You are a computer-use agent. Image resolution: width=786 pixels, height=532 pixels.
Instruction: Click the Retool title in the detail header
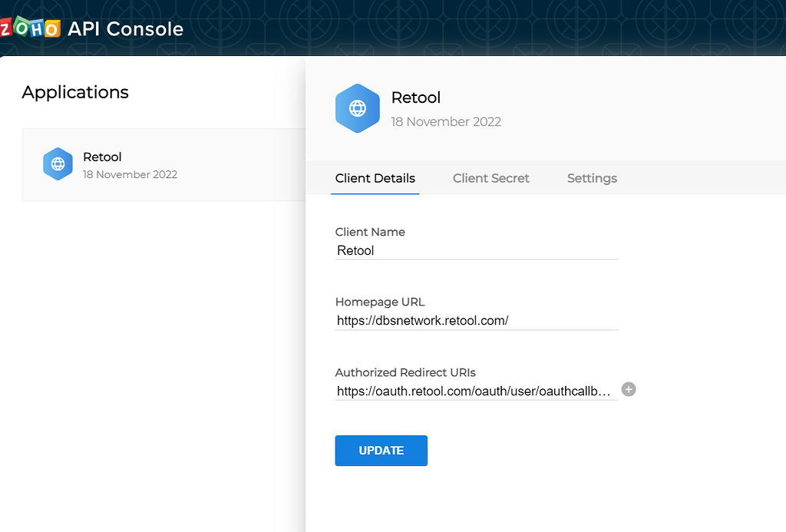(415, 97)
